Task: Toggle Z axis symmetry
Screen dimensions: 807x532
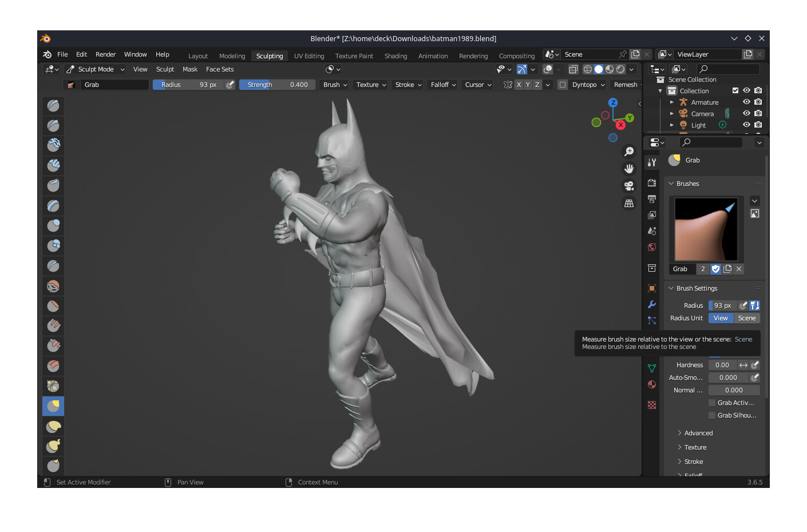Action: [537, 85]
